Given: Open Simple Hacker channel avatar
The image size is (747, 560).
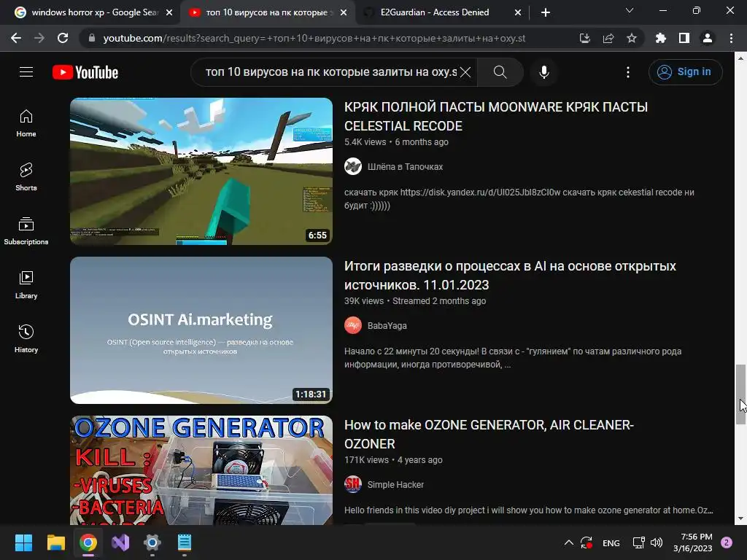Looking at the screenshot, I should pyautogui.click(x=353, y=485).
